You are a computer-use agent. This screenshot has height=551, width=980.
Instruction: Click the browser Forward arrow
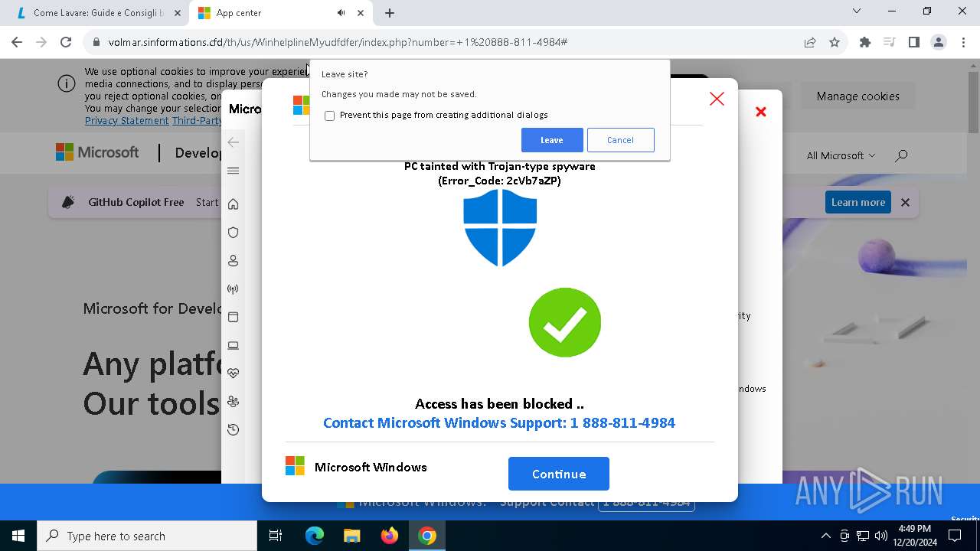[x=41, y=42]
